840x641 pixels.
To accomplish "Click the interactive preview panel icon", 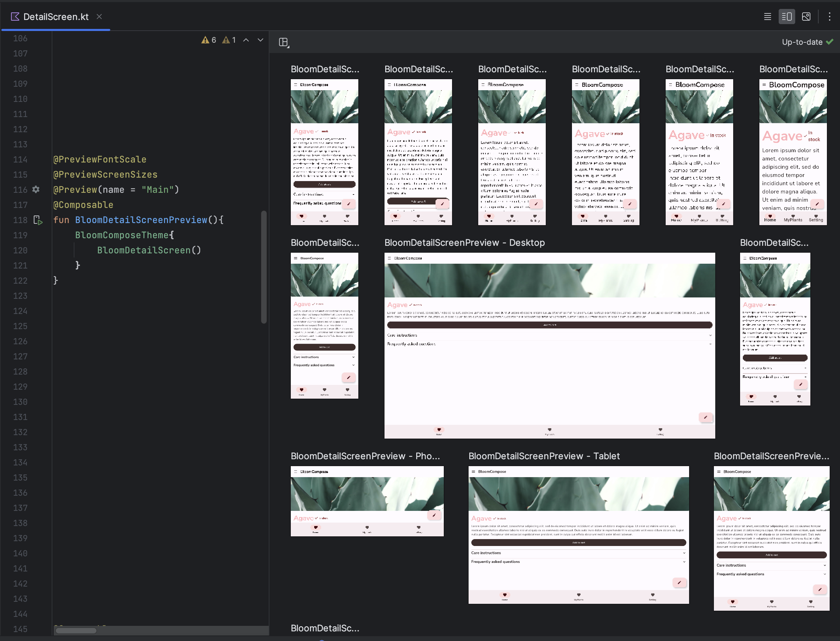I will click(284, 42).
